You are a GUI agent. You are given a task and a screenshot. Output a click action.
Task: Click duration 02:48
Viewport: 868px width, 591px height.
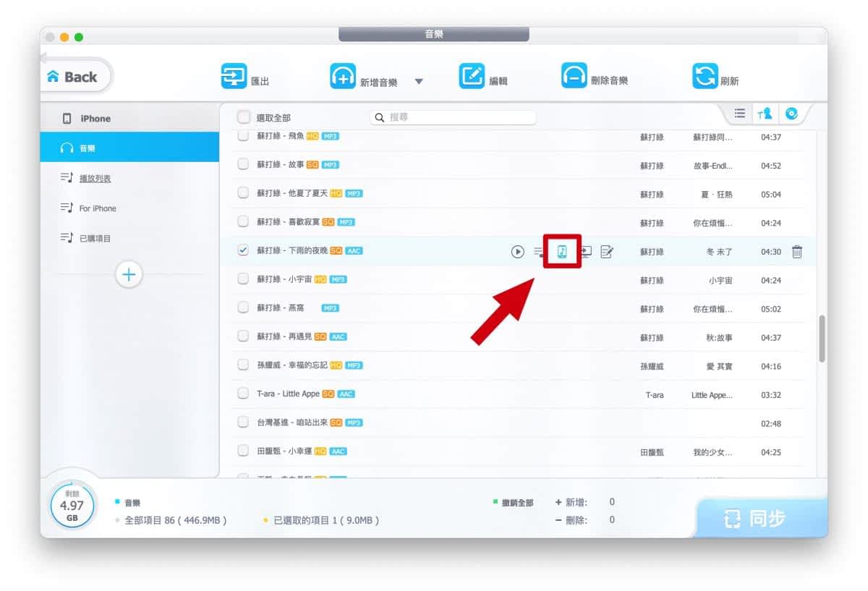pos(771,424)
